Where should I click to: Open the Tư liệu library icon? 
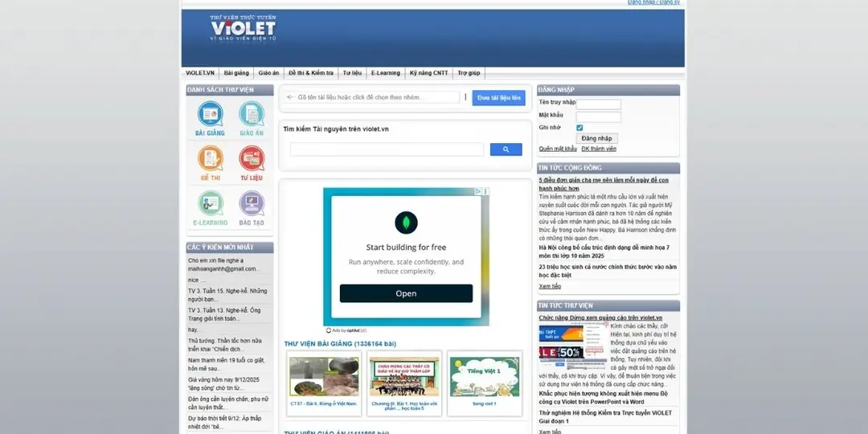[x=252, y=163]
